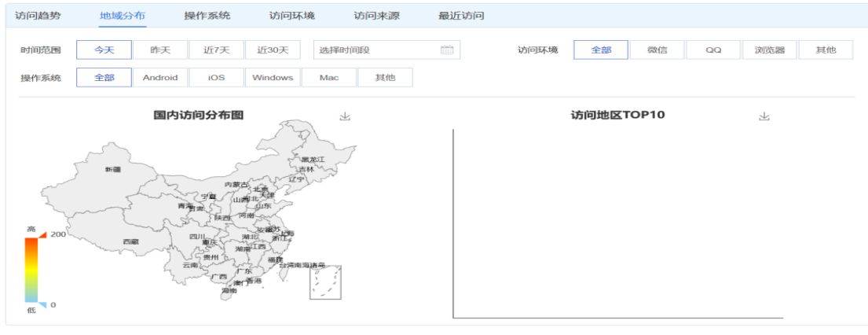Click 吉林 province on the map
This screenshot has height=335, width=868.
click(x=306, y=169)
